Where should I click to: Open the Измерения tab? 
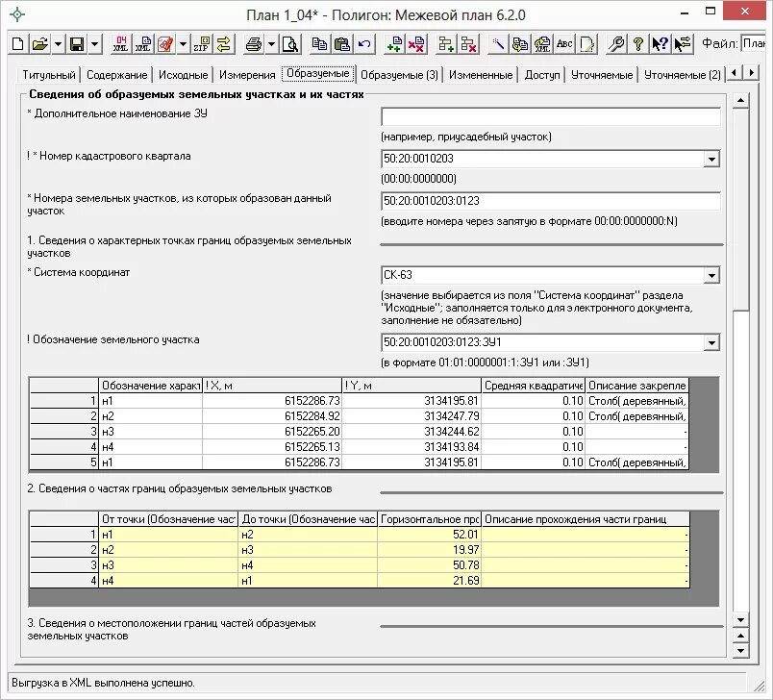click(247, 75)
